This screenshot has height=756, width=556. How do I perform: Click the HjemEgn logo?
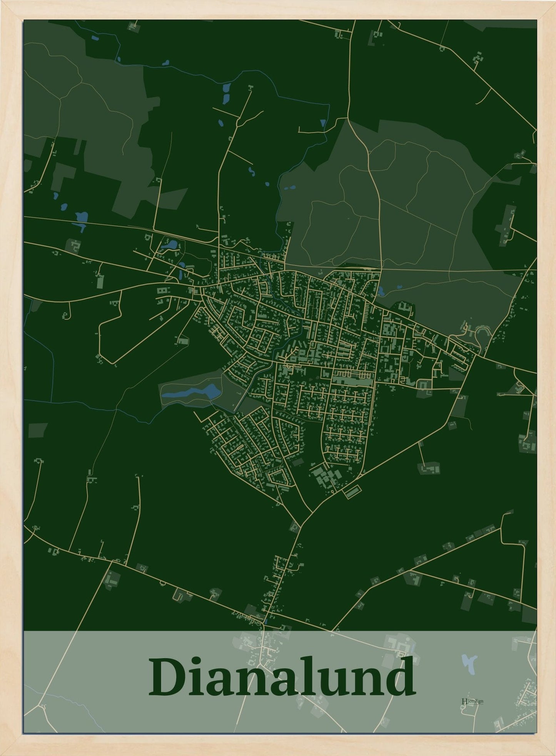472,701
